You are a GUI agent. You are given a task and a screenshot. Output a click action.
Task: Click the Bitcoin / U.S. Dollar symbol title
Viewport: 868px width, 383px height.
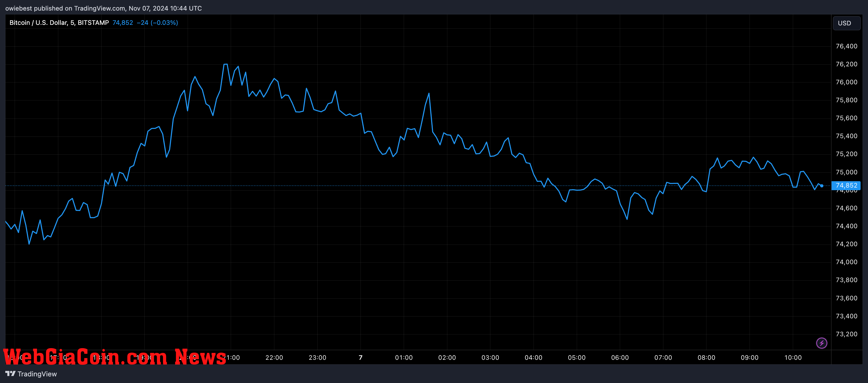coord(59,22)
